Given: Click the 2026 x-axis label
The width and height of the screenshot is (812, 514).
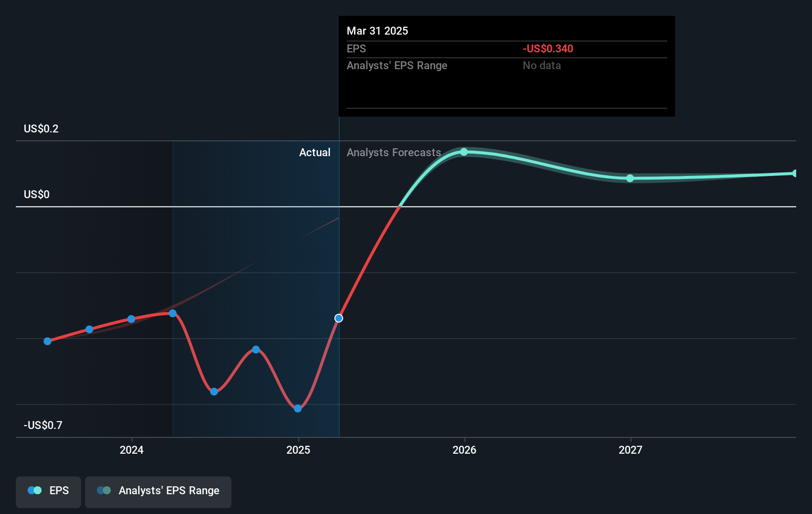Looking at the screenshot, I should pos(464,450).
